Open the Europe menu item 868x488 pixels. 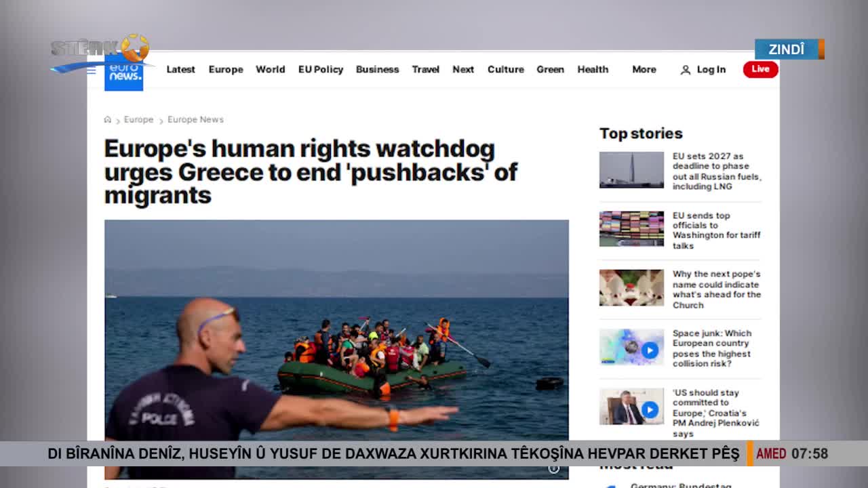(226, 69)
